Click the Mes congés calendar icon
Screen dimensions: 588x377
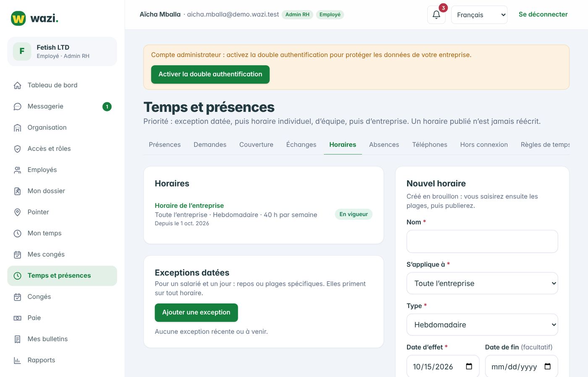pyautogui.click(x=17, y=255)
